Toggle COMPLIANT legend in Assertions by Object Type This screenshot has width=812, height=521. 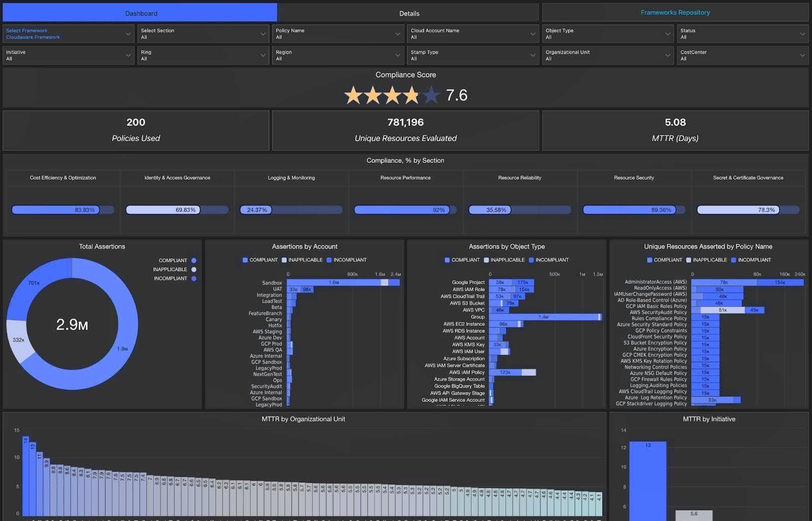[462, 260]
